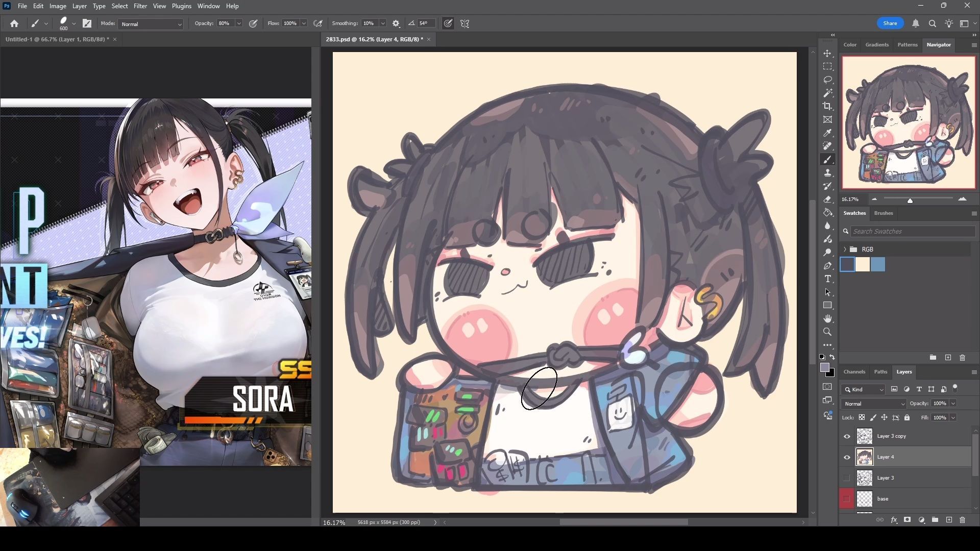Viewport: 980px width, 551px height.
Task: Open the brush Mode dropdown
Action: click(x=151, y=24)
